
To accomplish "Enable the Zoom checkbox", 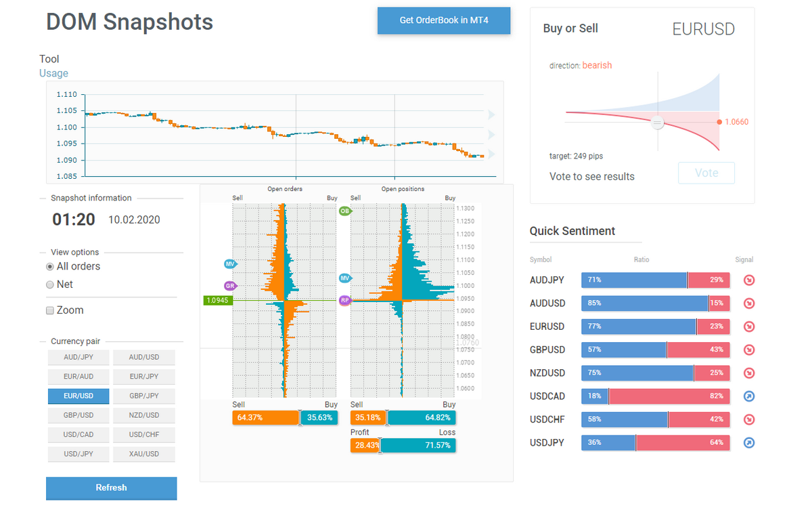I will pos(49,310).
